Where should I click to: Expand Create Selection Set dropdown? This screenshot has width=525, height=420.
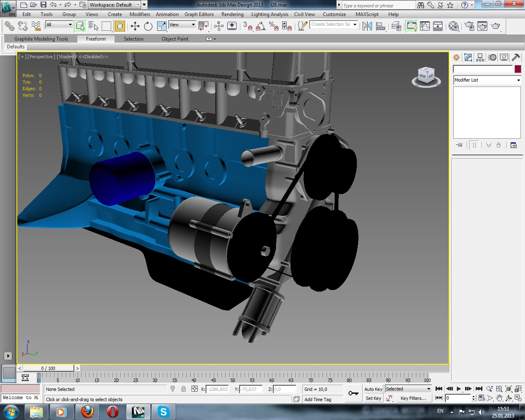point(355,25)
